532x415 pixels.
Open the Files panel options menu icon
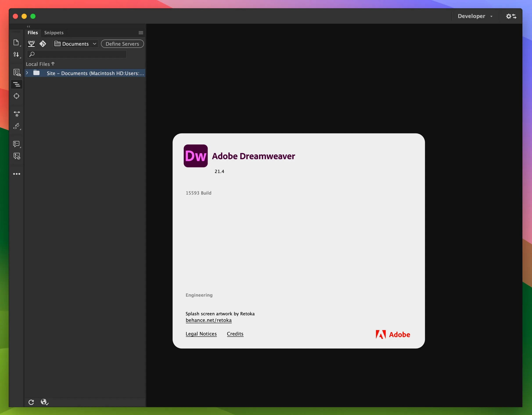pos(141,33)
